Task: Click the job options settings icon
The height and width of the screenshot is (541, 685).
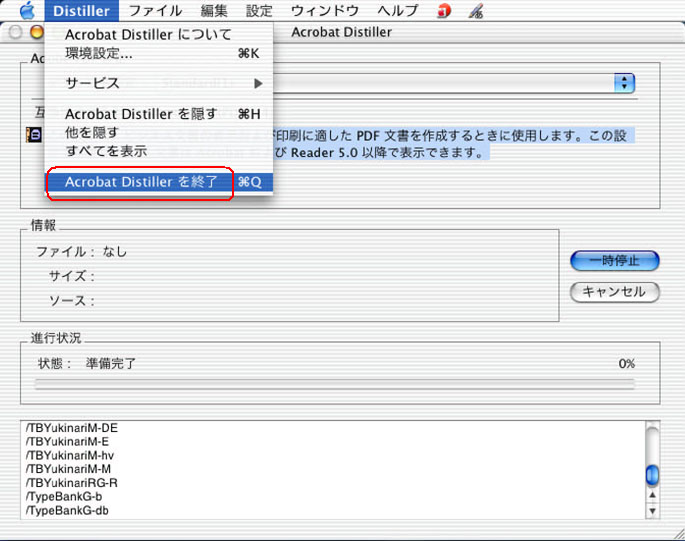Action: click(34, 135)
